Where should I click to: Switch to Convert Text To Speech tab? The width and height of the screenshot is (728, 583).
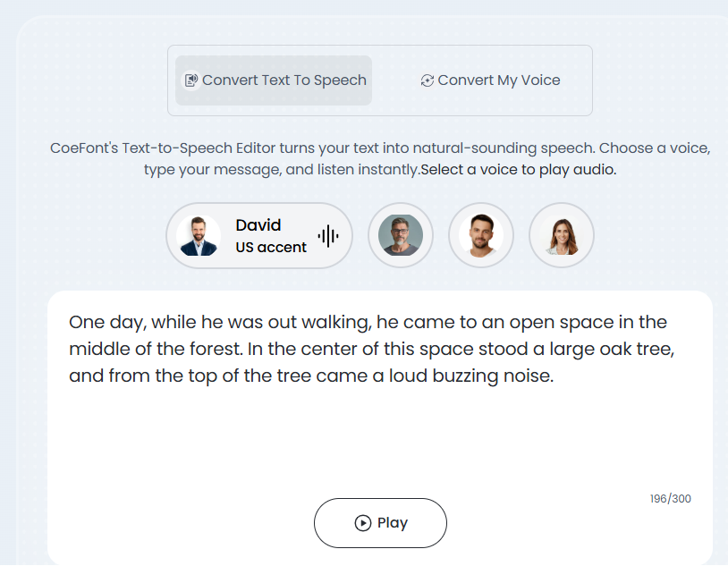[x=274, y=80]
